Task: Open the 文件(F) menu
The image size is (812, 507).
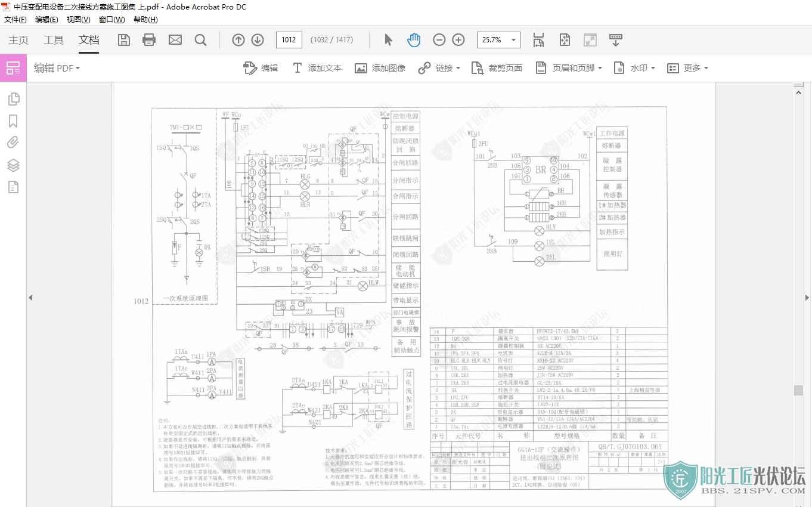Action: click(16, 20)
